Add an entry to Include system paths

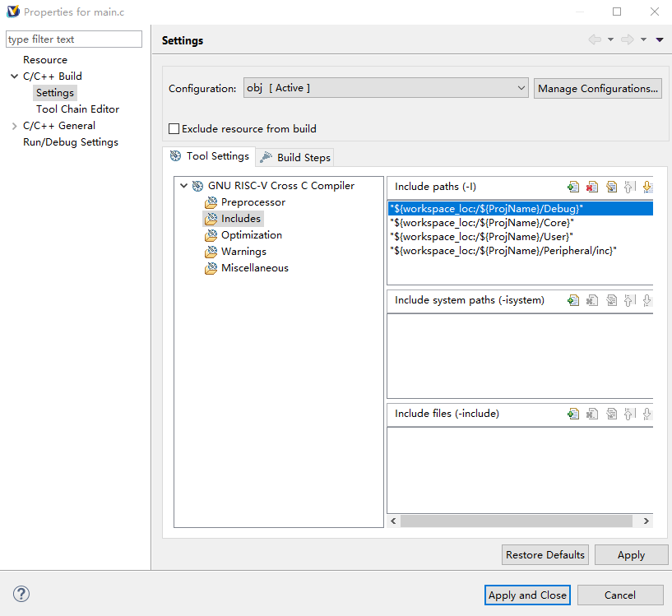[x=573, y=301]
